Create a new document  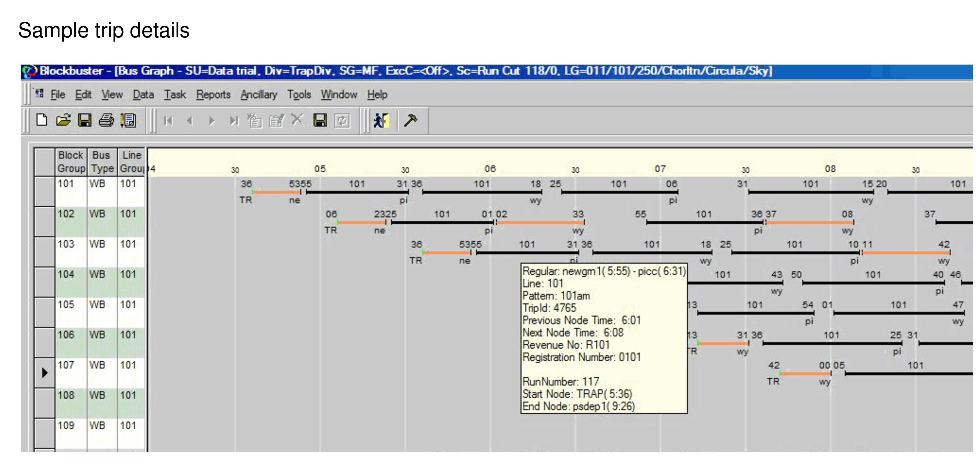click(42, 121)
